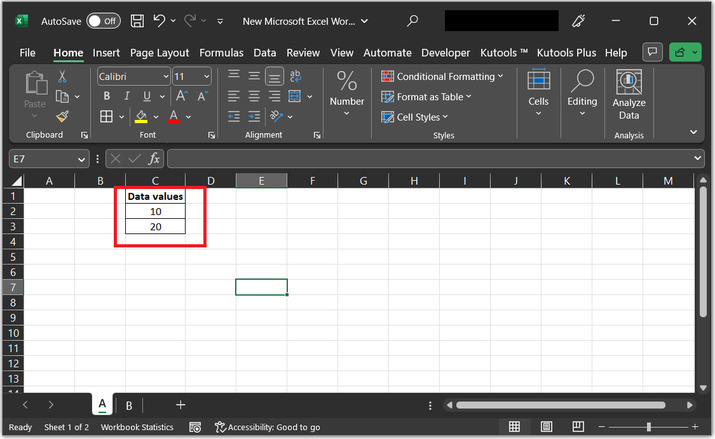Toggle Bold formatting
This screenshot has height=439, width=715.
(x=106, y=96)
